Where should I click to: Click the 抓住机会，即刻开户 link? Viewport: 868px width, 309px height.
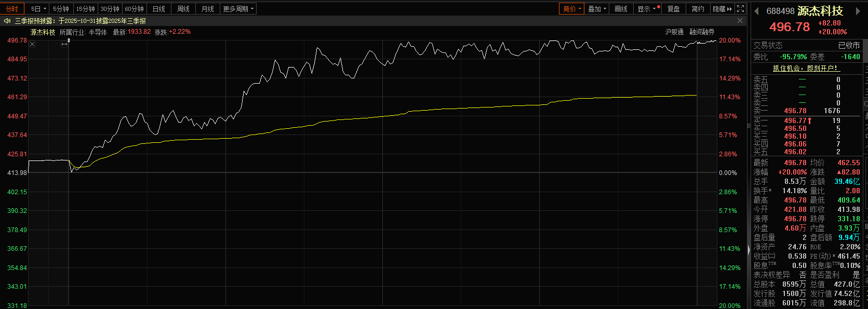tap(806, 68)
